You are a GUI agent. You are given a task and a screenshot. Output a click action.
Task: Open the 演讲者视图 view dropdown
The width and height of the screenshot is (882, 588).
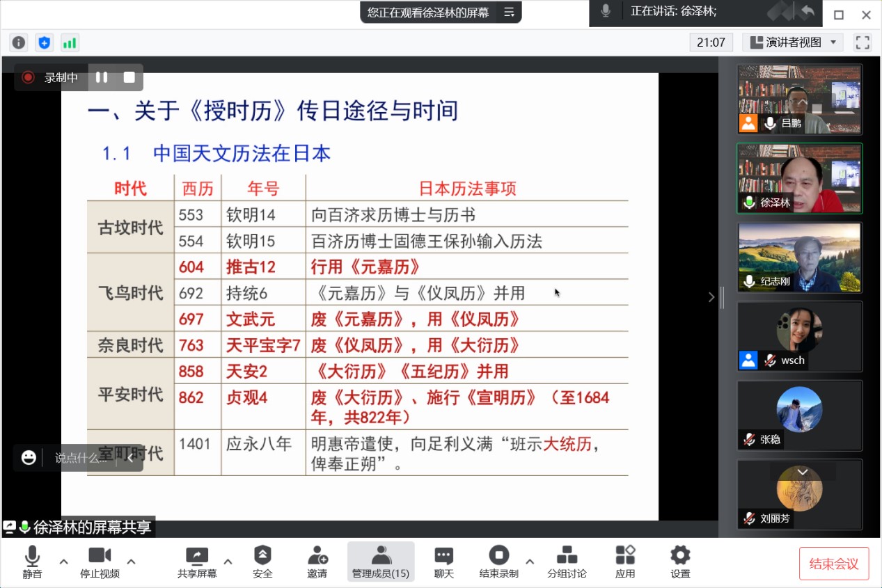792,42
